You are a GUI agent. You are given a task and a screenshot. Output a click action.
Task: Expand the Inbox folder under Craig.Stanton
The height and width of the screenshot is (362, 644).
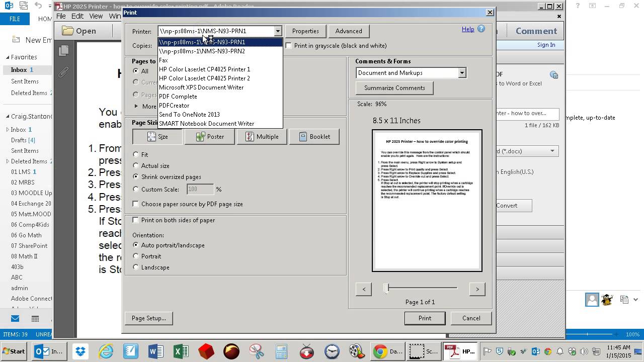[8, 129]
